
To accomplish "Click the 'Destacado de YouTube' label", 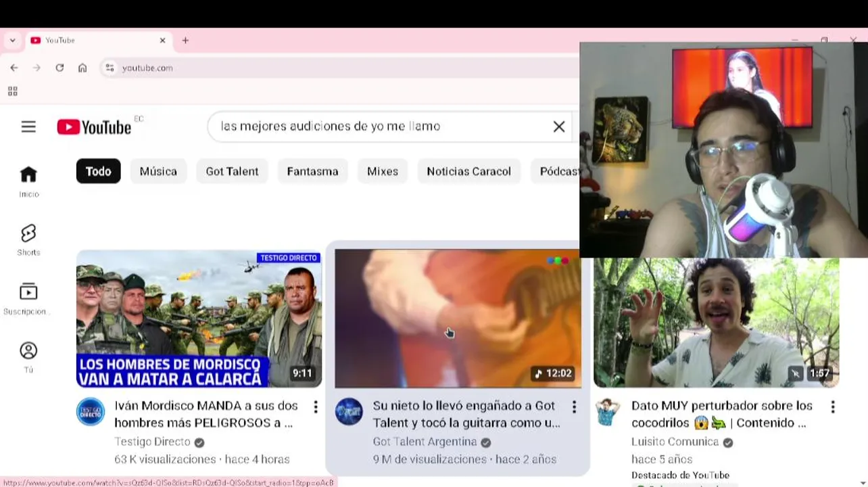I will tap(680, 475).
